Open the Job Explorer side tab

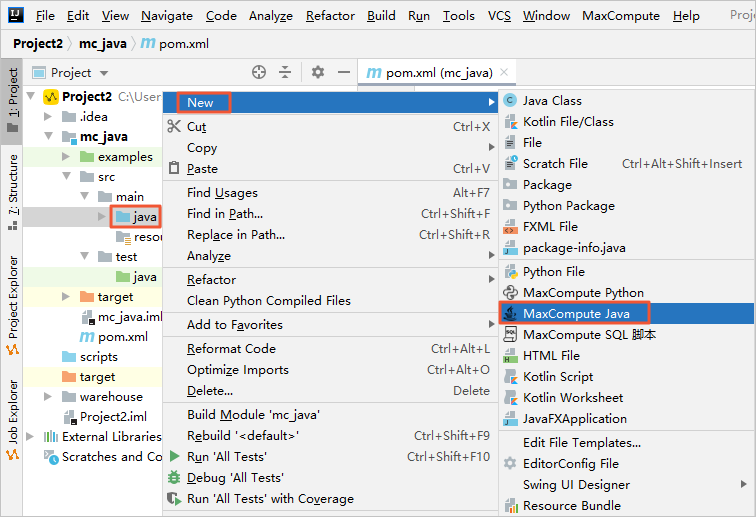click(x=12, y=420)
